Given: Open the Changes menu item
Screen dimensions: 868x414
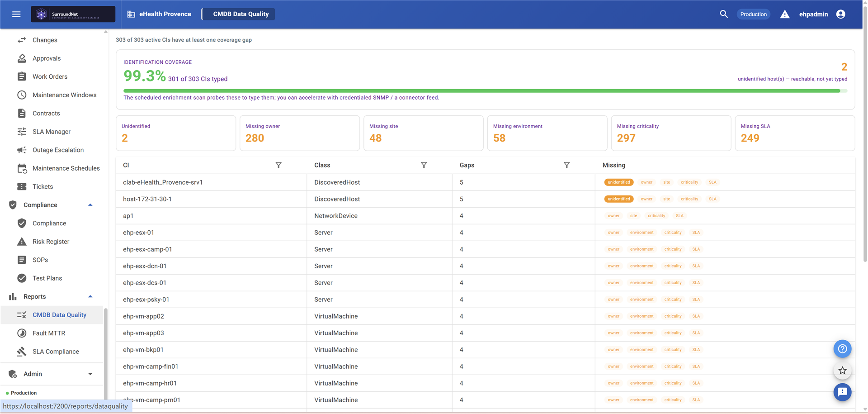Looking at the screenshot, I should coord(52,40).
